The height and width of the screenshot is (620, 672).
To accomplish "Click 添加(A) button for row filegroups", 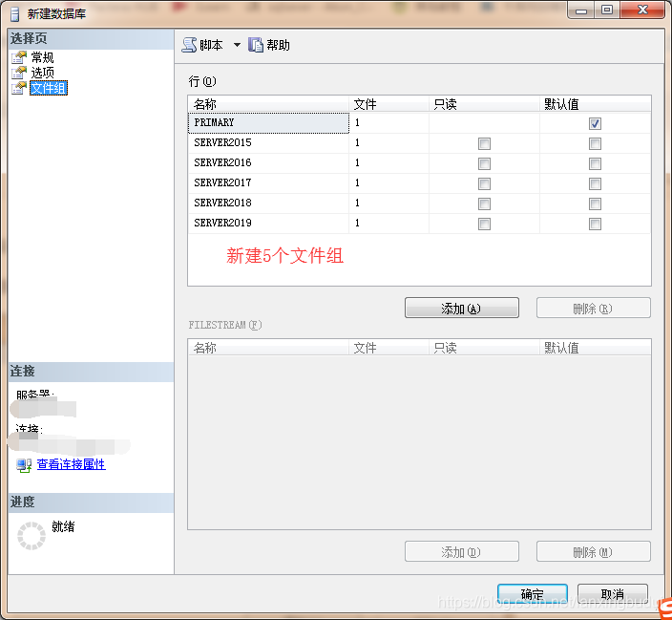I will [462, 308].
